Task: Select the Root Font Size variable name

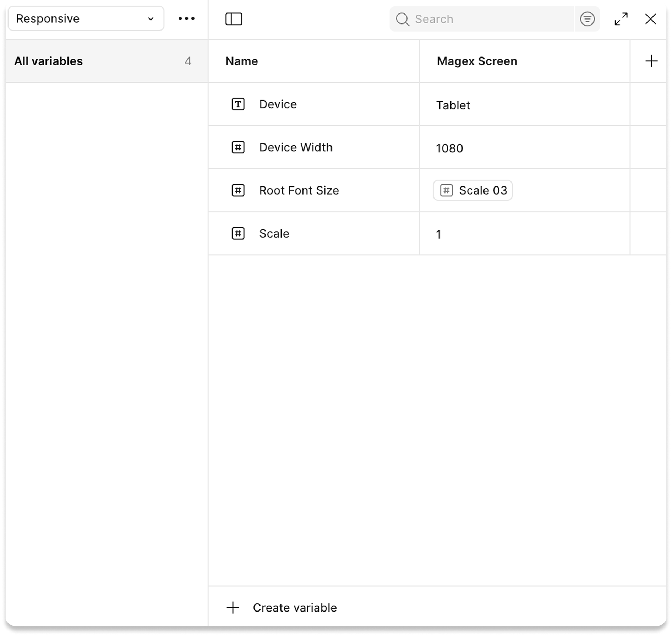Action: click(299, 190)
